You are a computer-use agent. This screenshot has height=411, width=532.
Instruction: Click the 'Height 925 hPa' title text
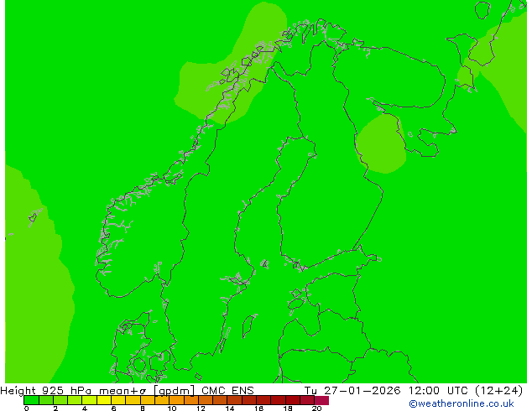46,391
